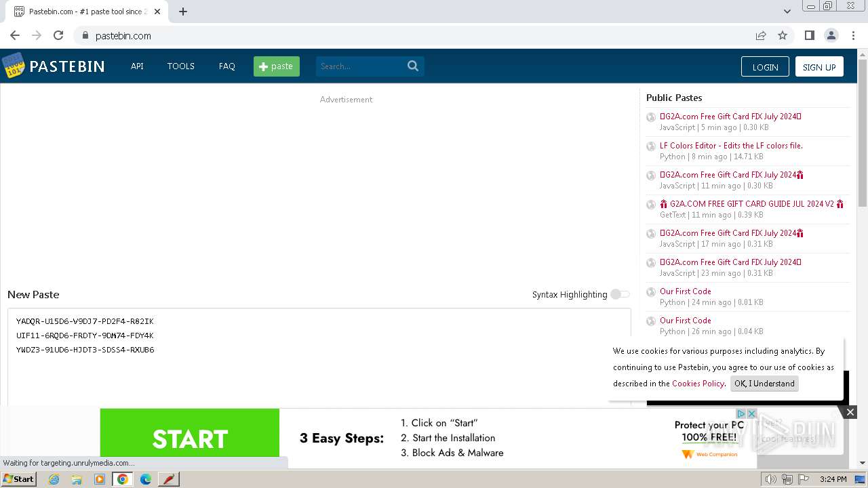Open G2A.com gift card paste 5 min ago
The height and width of the screenshot is (488, 868).
pyautogui.click(x=730, y=117)
